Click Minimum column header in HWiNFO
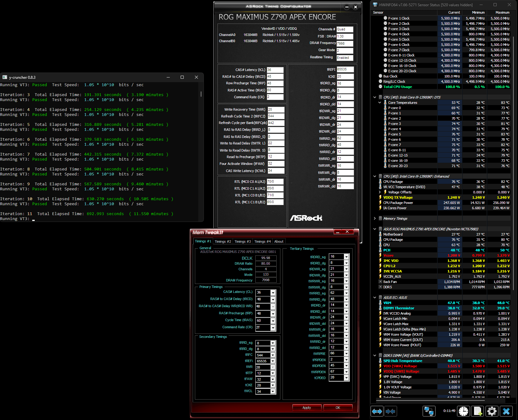Viewport: 518px width, 420px height. 474,12
